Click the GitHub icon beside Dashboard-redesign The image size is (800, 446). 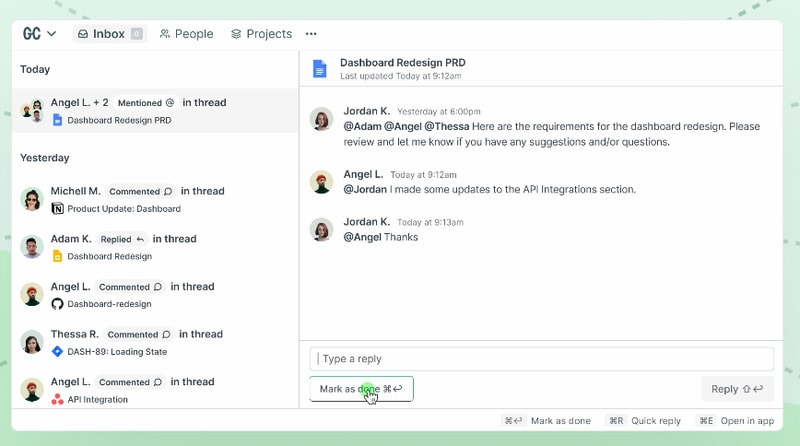(58, 304)
